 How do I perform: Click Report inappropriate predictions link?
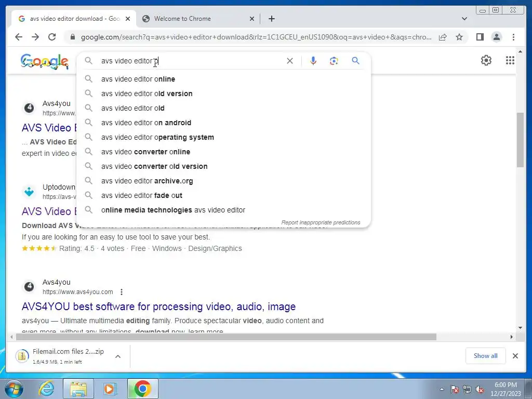pyautogui.click(x=321, y=222)
